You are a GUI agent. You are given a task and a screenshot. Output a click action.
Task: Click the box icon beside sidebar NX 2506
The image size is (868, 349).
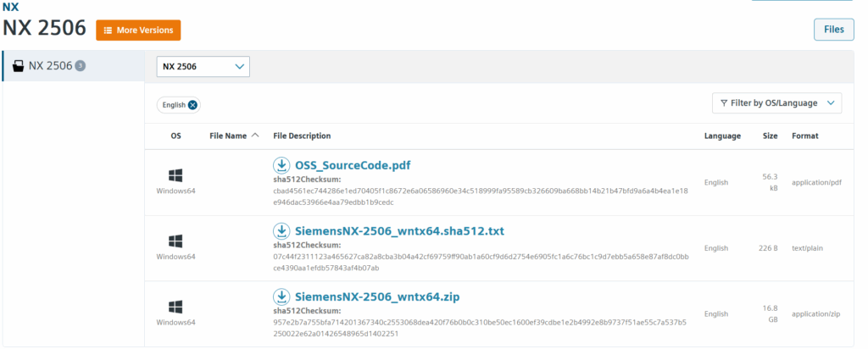18,66
